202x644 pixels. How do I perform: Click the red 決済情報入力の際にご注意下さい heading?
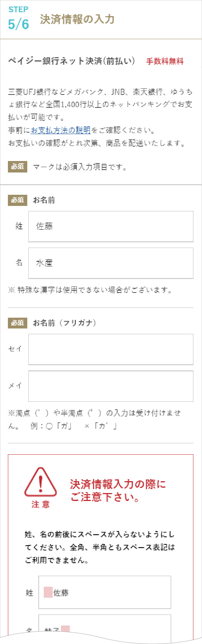pos(118,491)
